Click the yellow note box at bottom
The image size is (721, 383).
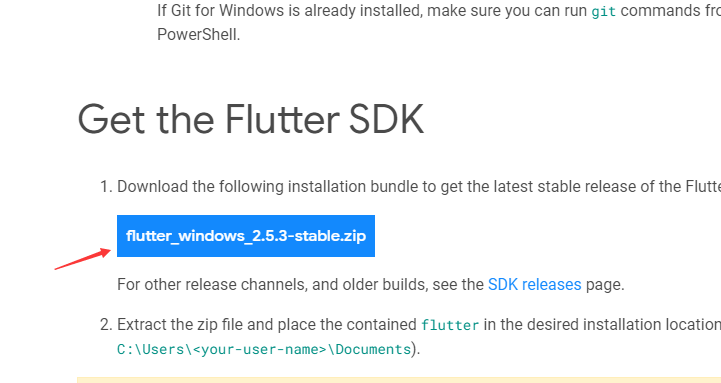(399, 380)
